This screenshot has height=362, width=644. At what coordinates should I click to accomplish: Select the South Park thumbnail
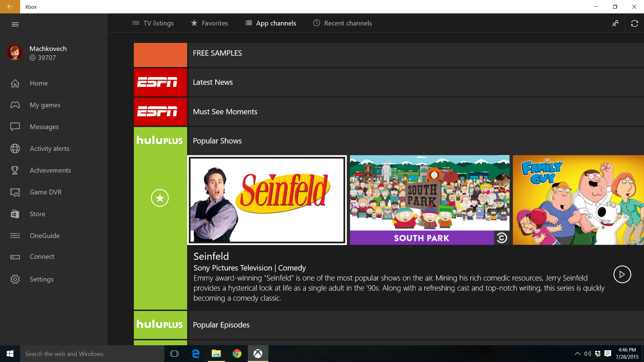coord(429,200)
